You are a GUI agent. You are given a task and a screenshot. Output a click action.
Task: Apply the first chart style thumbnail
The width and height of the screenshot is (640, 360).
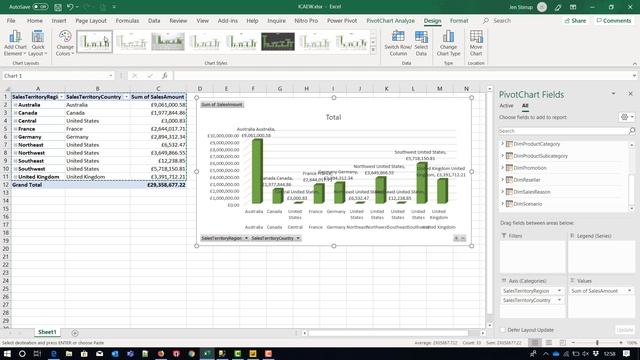(94, 42)
